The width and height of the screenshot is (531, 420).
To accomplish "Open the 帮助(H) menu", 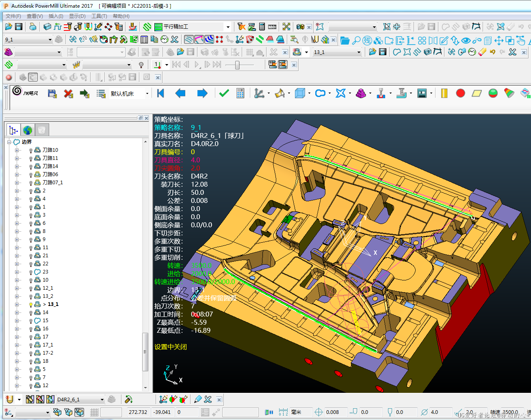I will (x=121, y=16).
